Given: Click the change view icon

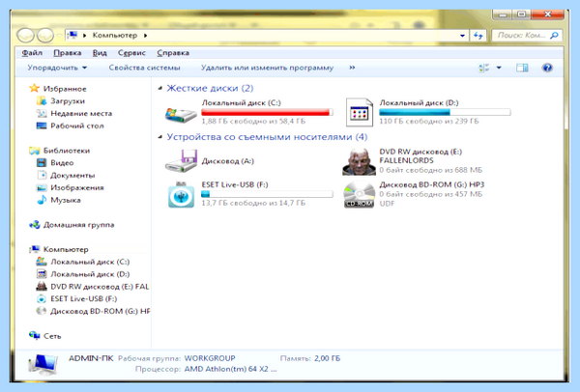Looking at the screenshot, I should (x=484, y=68).
